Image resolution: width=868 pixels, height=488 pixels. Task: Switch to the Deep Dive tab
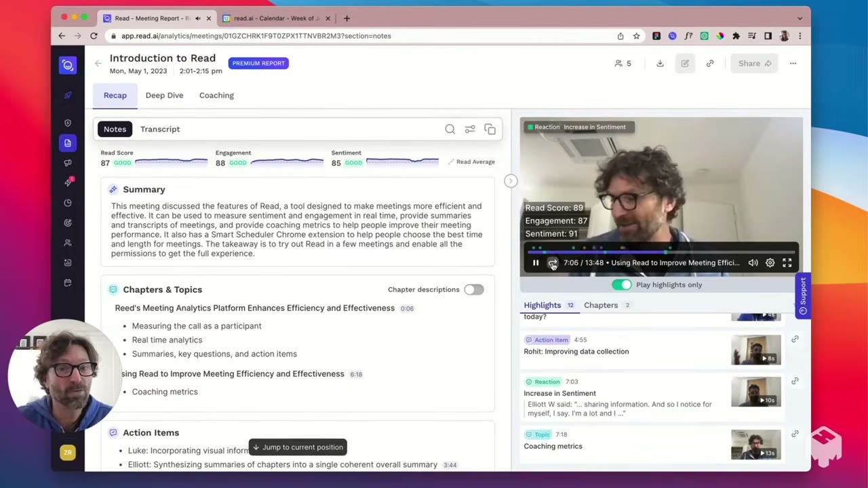(x=164, y=96)
